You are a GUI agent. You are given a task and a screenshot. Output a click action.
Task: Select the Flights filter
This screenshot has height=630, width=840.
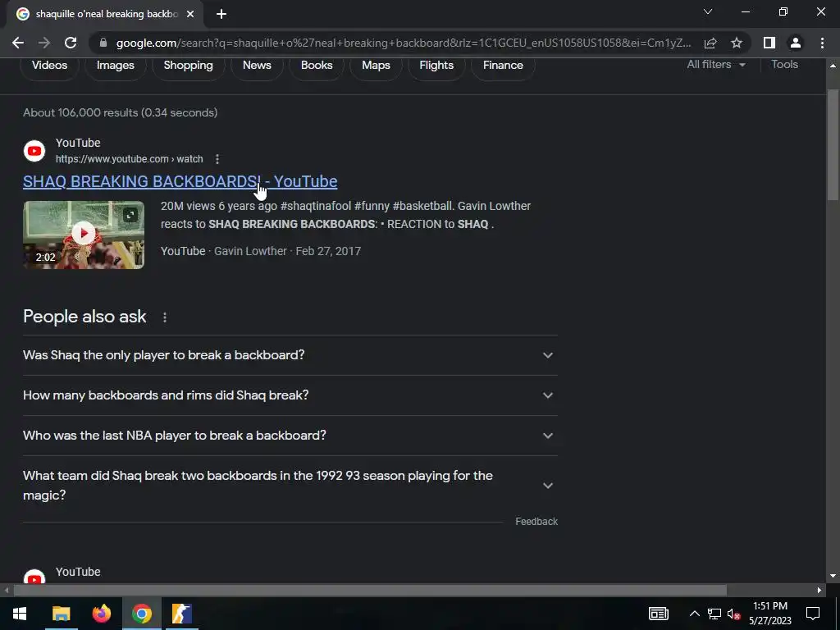click(x=436, y=66)
